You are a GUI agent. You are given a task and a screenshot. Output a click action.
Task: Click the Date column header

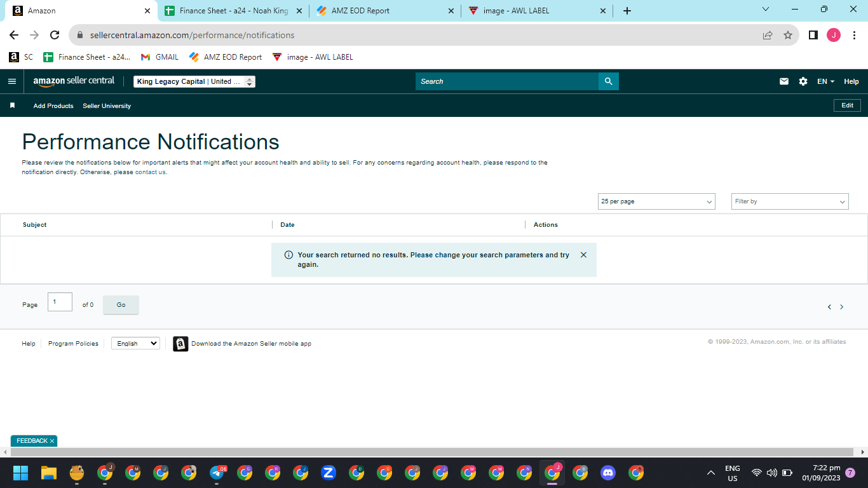[287, 225]
